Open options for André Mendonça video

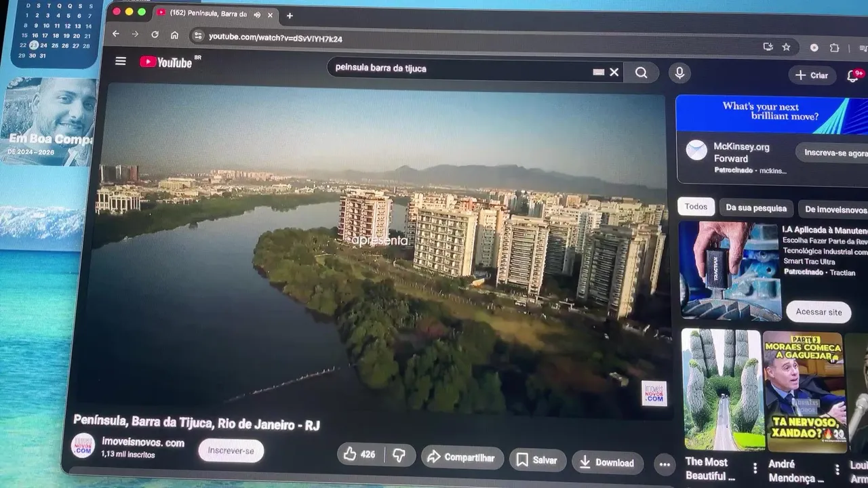(x=837, y=469)
